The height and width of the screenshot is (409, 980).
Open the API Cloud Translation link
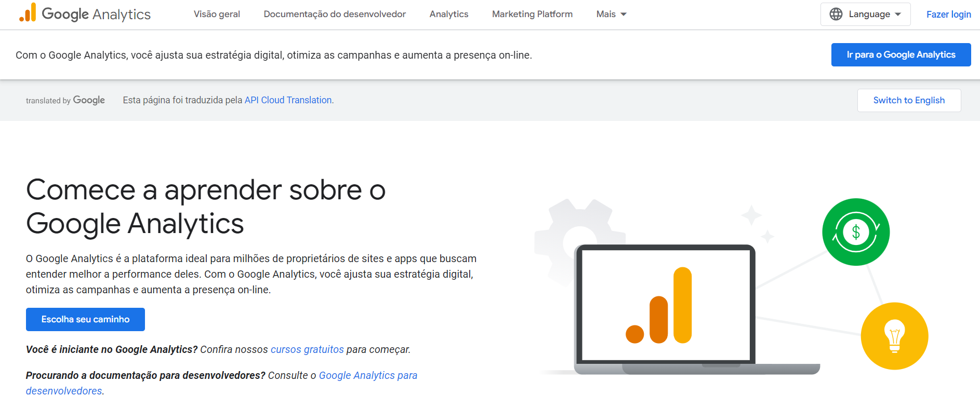[x=288, y=100]
